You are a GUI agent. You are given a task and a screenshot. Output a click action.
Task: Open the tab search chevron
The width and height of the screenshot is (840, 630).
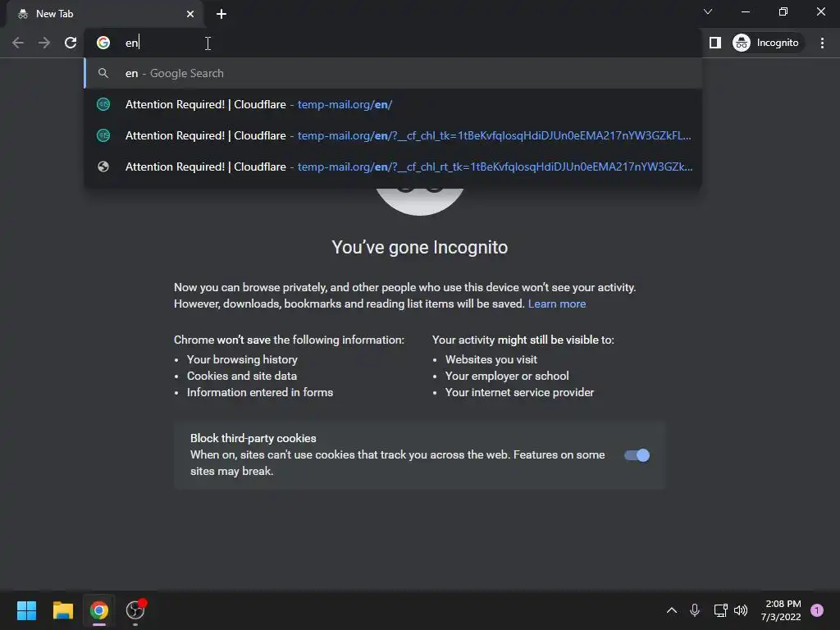708,11
